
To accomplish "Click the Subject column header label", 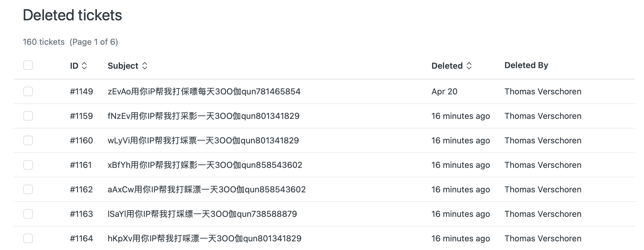I will point(123,66).
